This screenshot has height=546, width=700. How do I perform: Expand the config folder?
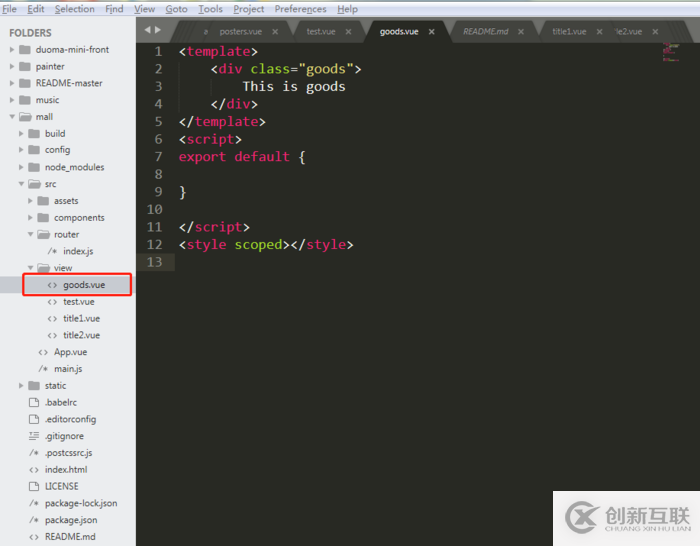pyautogui.click(x=21, y=150)
